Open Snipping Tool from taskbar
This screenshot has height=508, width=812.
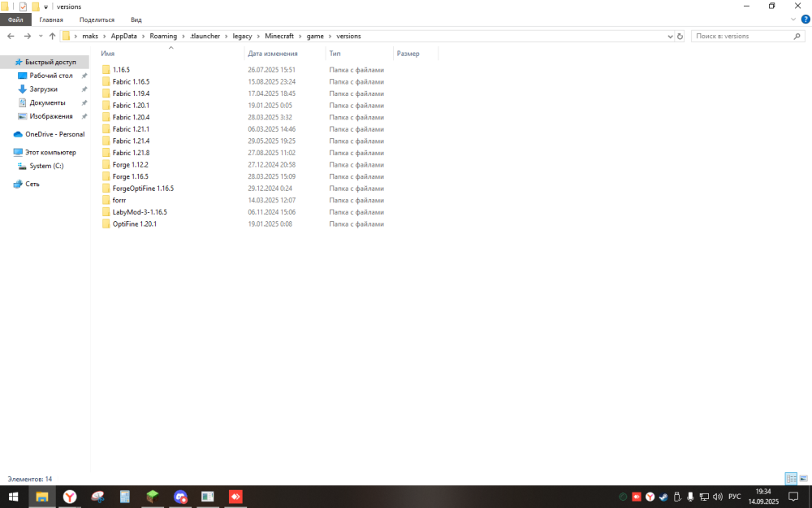(97, 497)
